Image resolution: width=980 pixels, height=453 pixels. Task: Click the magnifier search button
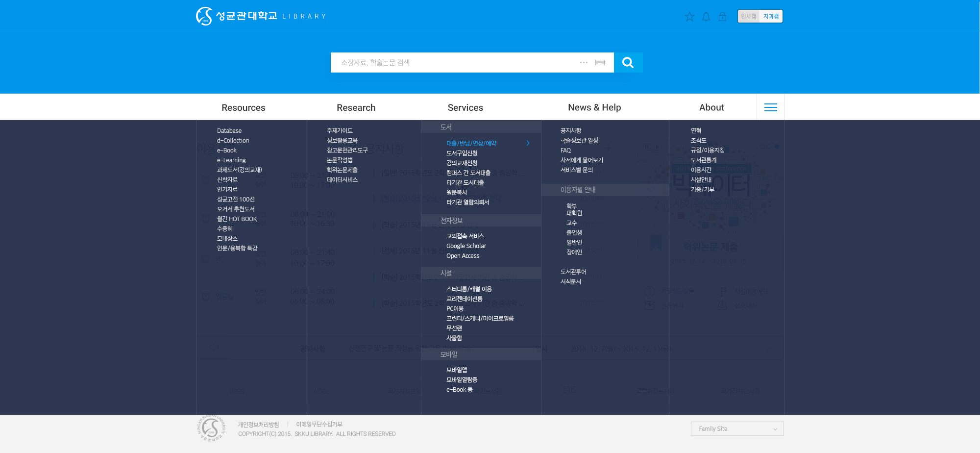[x=628, y=63]
